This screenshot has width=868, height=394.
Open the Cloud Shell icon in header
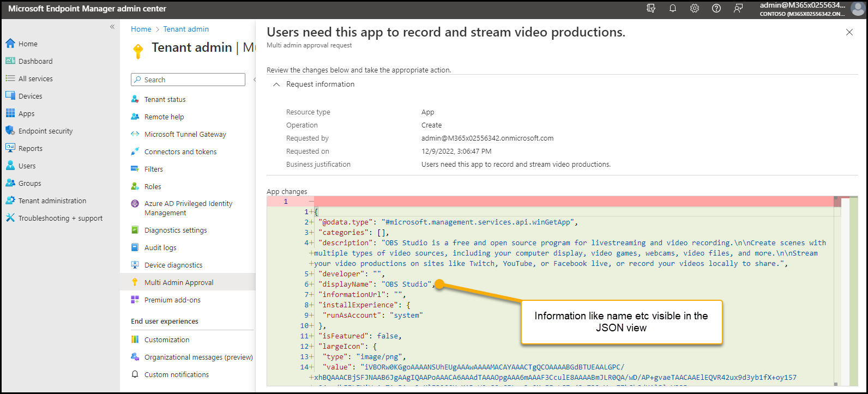[651, 8]
